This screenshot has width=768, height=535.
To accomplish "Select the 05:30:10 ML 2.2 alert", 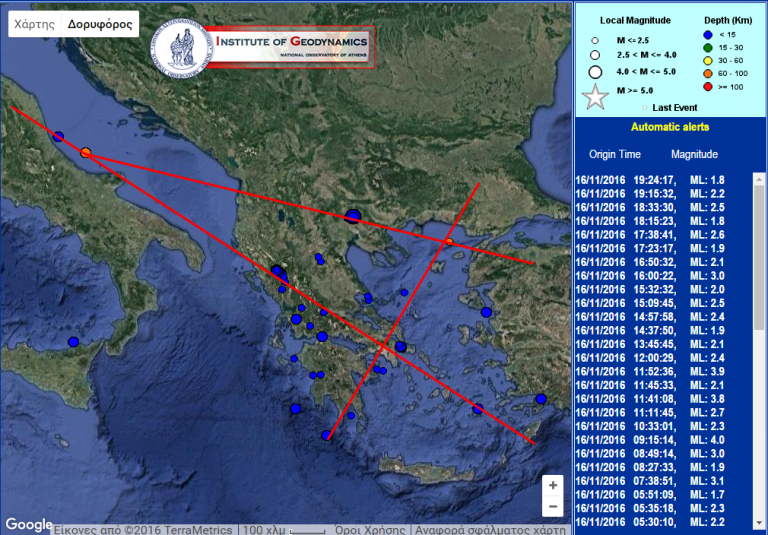I will click(649, 523).
